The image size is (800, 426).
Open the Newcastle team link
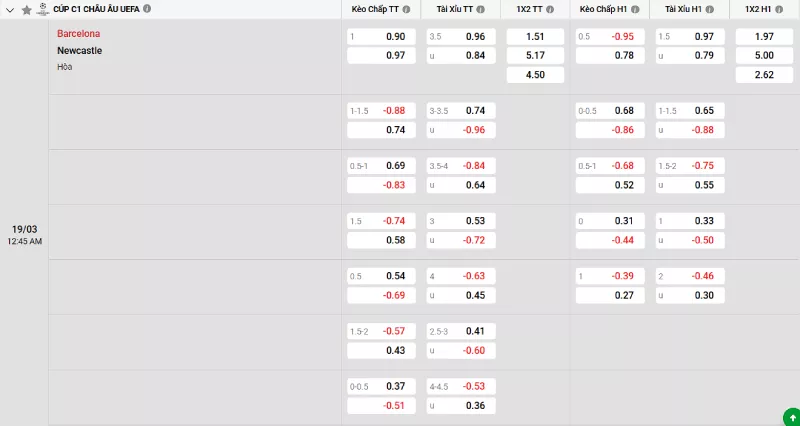point(79,50)
